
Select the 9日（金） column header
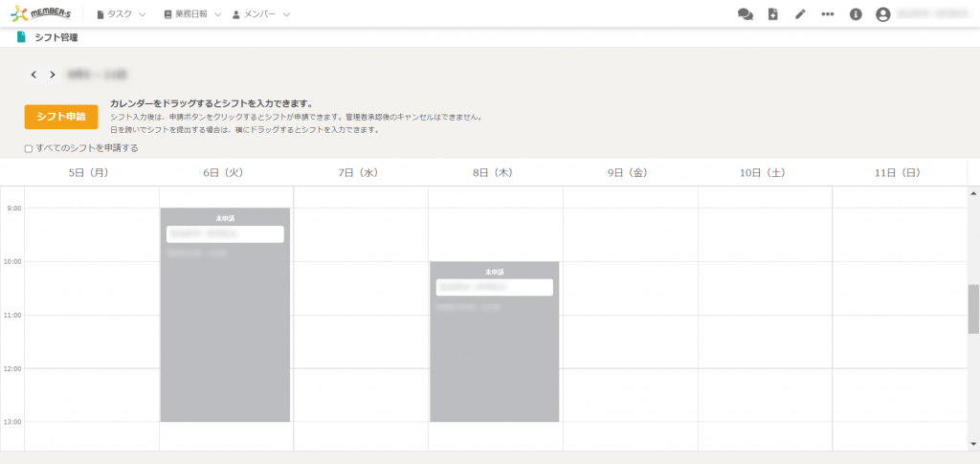(x=630, y=173)
